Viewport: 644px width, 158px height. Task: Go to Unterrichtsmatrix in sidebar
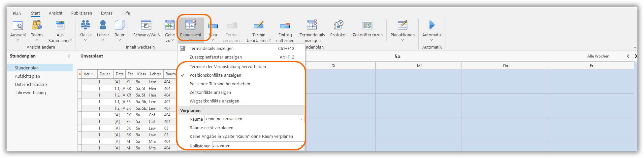coord(31,85)
